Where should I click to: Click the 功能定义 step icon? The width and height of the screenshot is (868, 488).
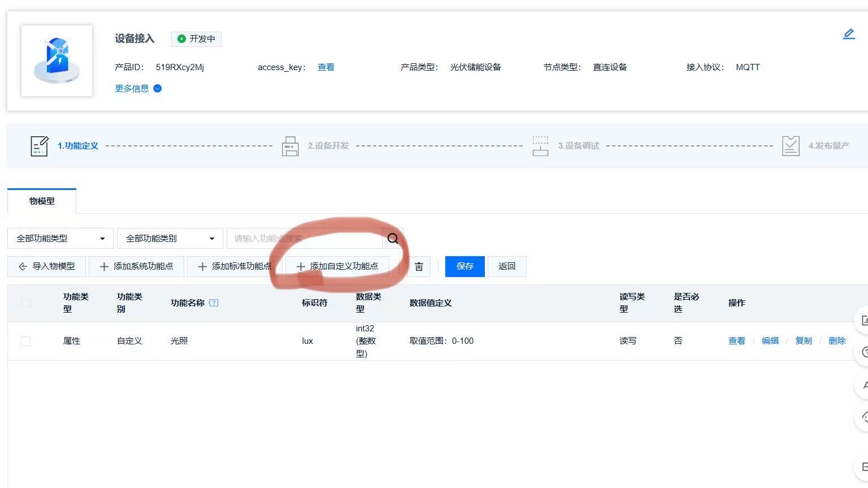pos(39,146)
